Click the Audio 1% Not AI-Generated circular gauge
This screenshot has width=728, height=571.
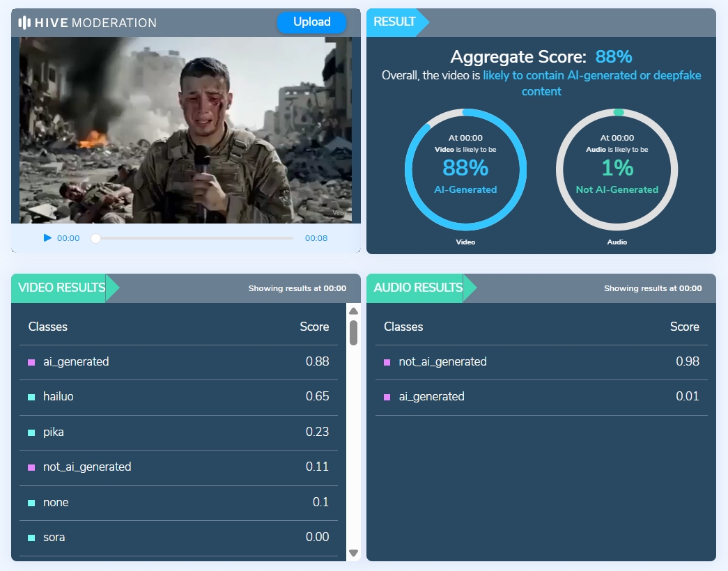pyautogui.click(x=617, y=169)
